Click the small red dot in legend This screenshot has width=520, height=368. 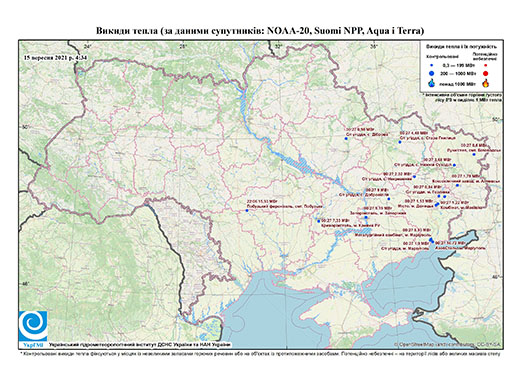point(486,66)
